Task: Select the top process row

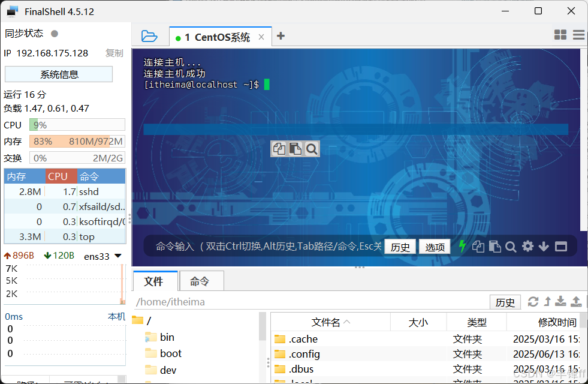Action: pyautogui.click(x=65, y=236)
